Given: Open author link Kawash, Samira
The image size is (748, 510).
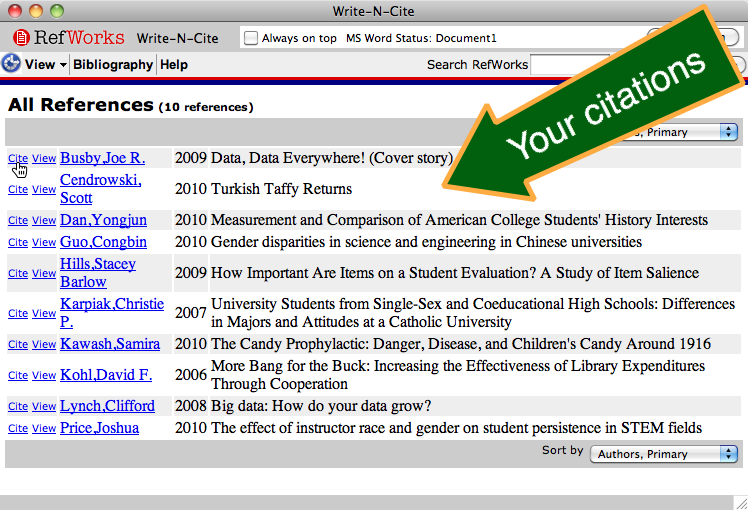Looking at the screenshot, I should 110,344.
